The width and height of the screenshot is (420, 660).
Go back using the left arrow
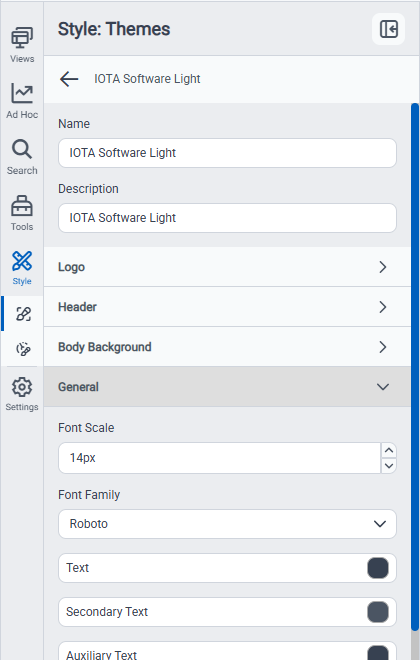69,79
